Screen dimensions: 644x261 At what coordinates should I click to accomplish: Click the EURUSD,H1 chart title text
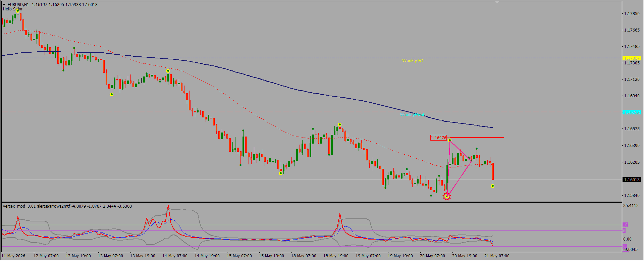(18, 5)
